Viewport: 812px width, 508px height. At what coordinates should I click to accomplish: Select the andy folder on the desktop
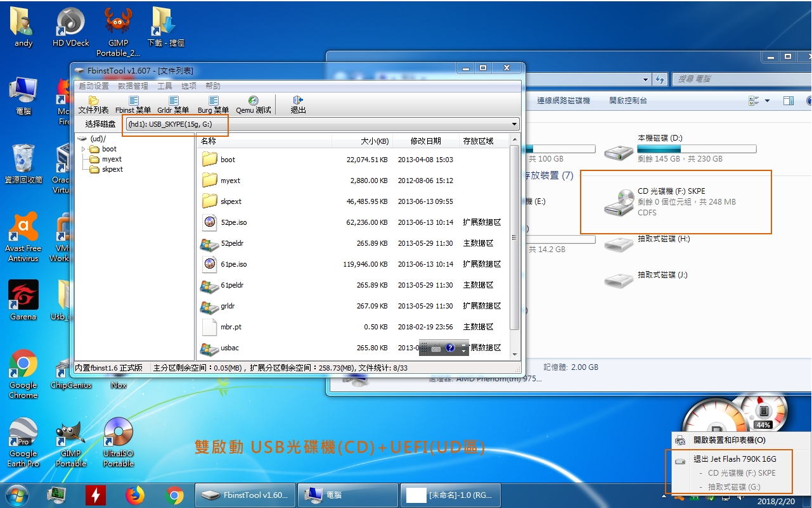tap(23, 27)
